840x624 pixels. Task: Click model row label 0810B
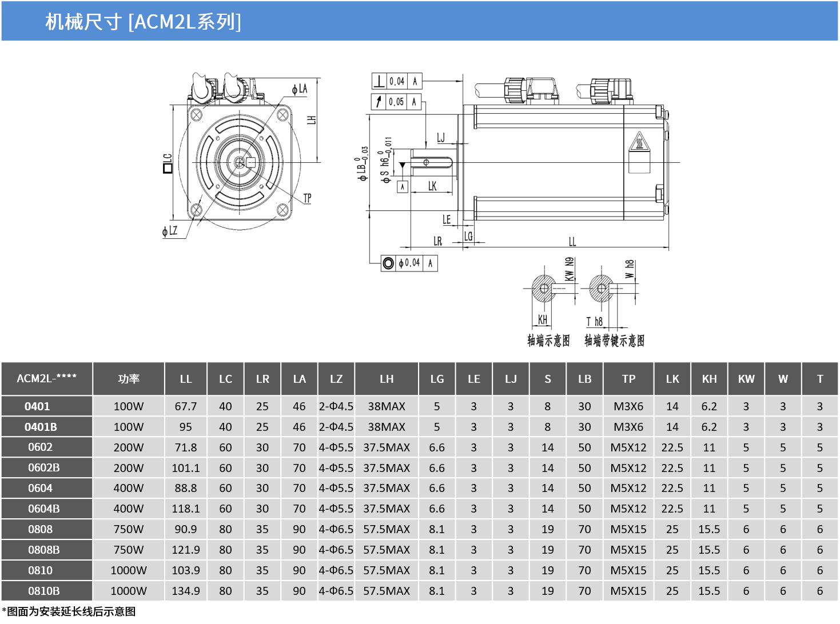point(44,591)
